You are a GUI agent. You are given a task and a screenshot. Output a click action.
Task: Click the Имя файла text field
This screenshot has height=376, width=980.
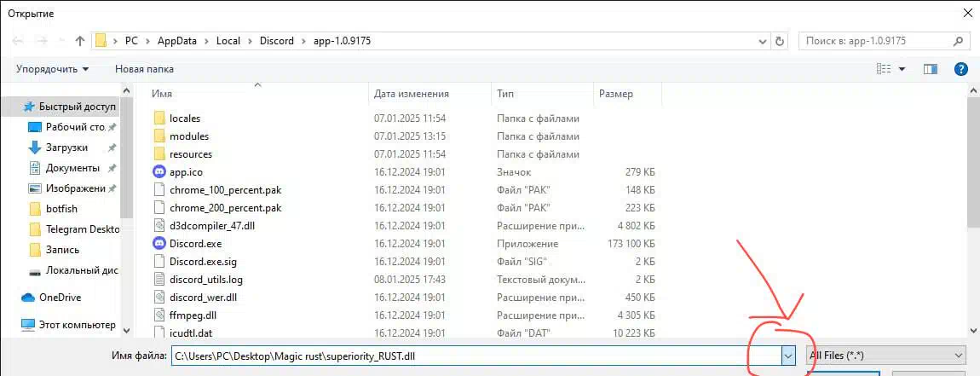tap(476, 356)
